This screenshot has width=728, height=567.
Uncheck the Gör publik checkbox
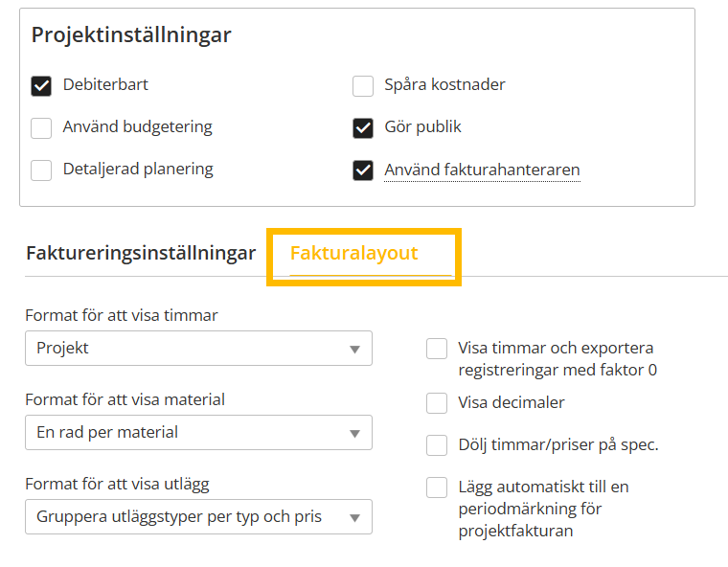363,128
